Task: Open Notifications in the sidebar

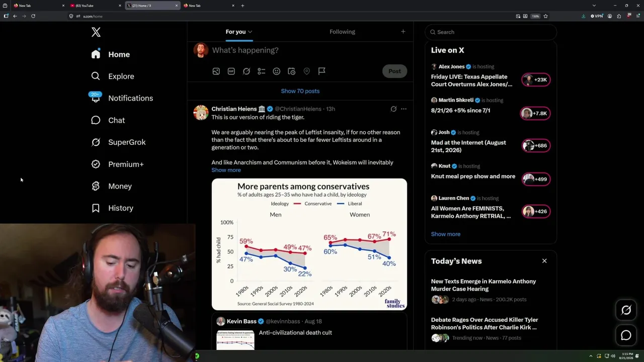Action: pyautogui.click(x=121, y=98)
